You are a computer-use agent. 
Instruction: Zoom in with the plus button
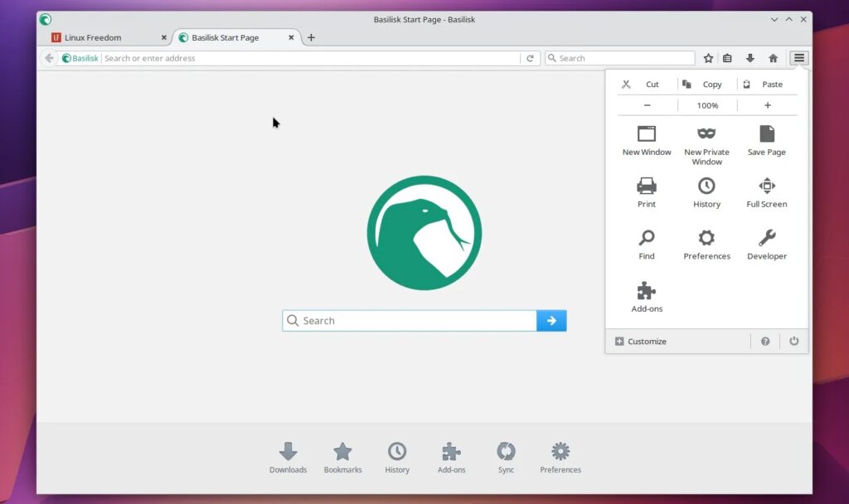click(x=767, y=105)
